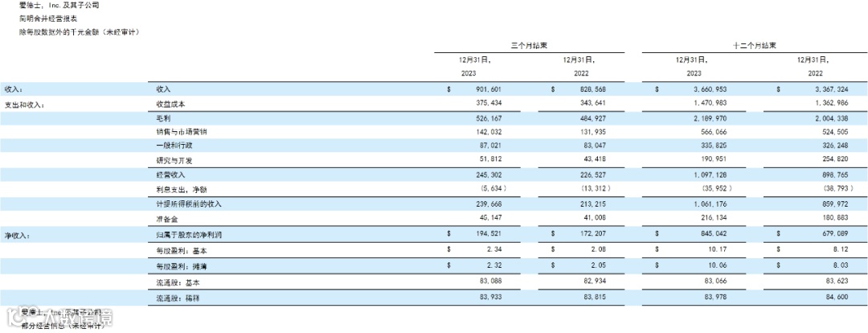Select the diluted shares value 83,978

716,298
